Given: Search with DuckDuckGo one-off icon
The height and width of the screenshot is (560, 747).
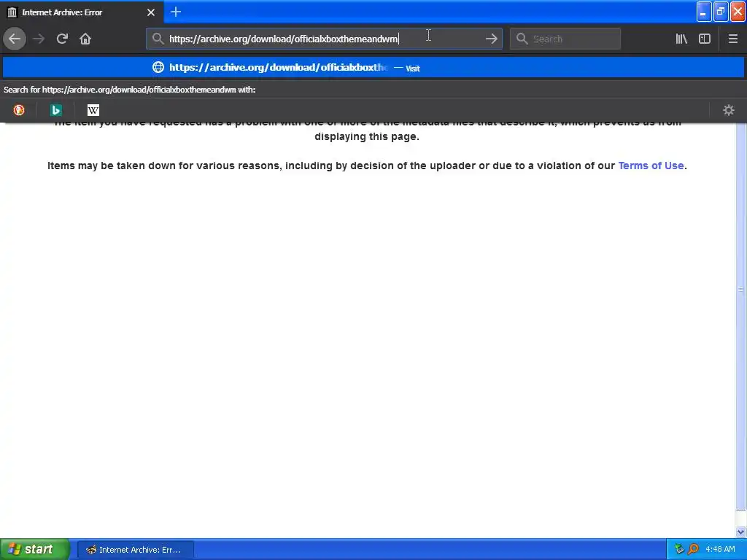Looking at the screenshot, I should (x=18, y=111).
